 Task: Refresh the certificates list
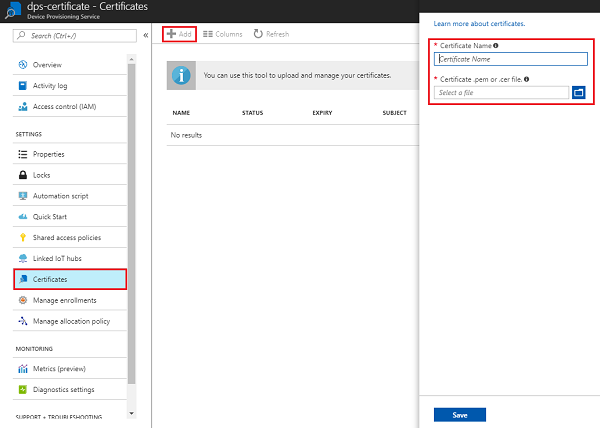pos(271,34)
